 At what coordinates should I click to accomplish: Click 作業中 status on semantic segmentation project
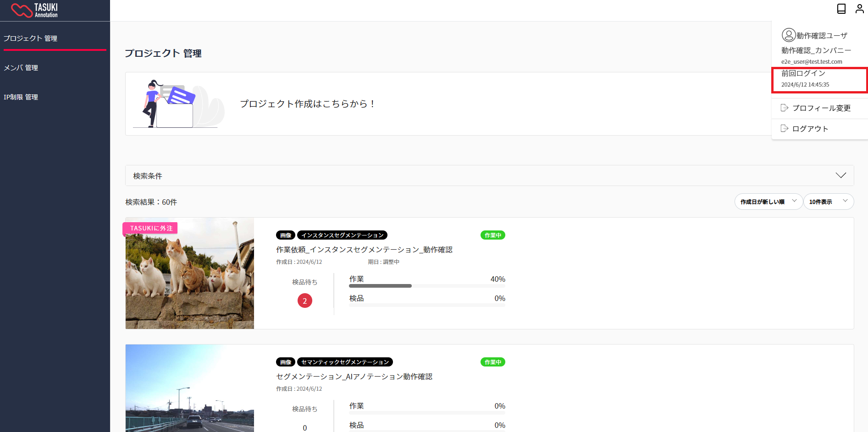pyautogui.click(x=493, y=362)
